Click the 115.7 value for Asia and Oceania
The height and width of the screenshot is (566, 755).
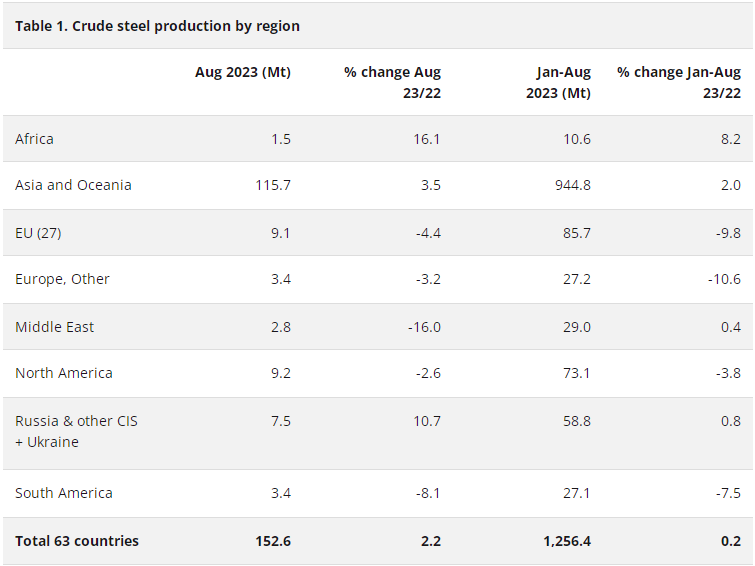coord(272,185)
